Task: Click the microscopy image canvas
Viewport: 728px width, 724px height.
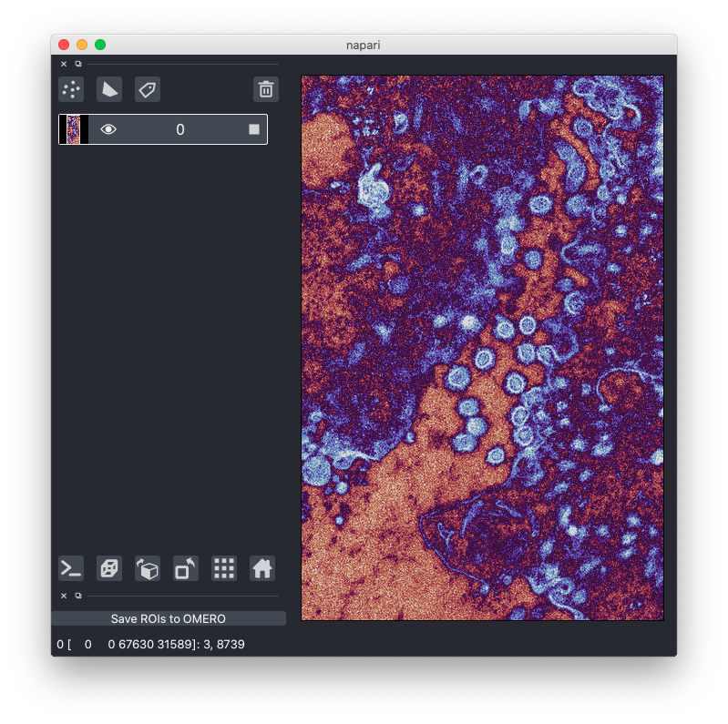Action: pos(482,348)
